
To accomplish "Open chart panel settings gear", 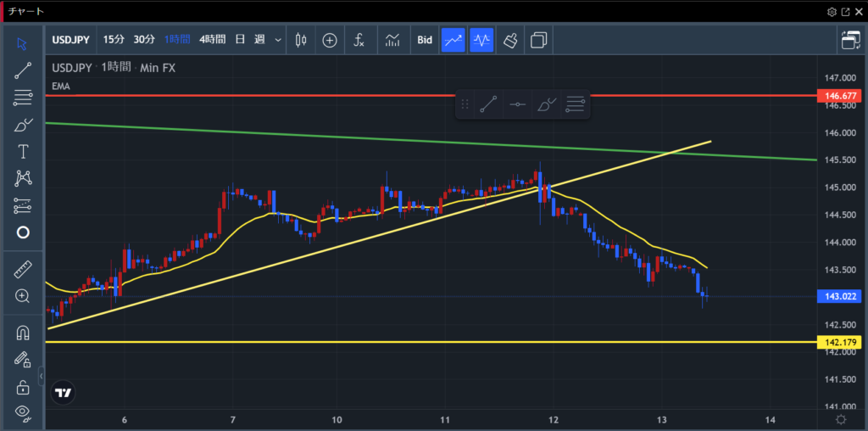I will [x=832, y=12].
